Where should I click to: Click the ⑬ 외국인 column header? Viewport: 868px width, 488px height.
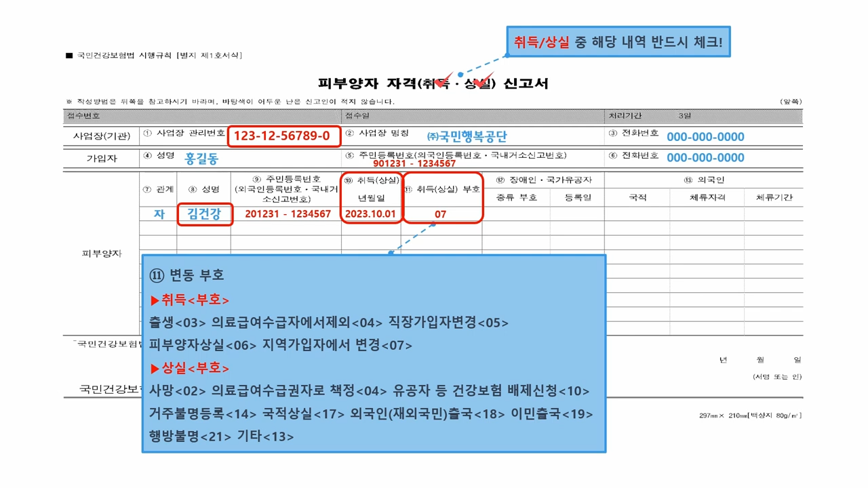tap(704, 180)
